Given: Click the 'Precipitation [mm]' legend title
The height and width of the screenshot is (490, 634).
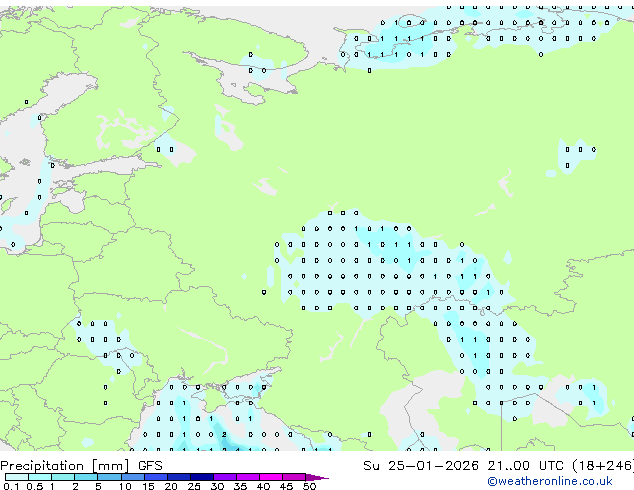Looking at the screenshot, I should click(x=65, y=466).
